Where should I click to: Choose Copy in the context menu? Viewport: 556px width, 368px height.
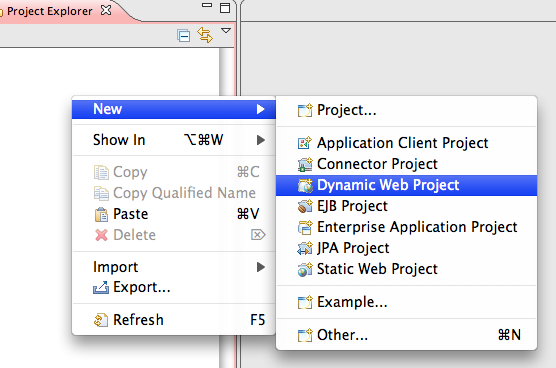pyautogui.click(x=174, y=172)
